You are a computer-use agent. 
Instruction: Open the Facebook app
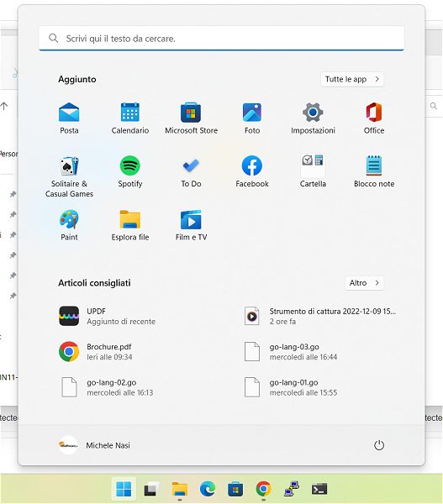[252, 171]
